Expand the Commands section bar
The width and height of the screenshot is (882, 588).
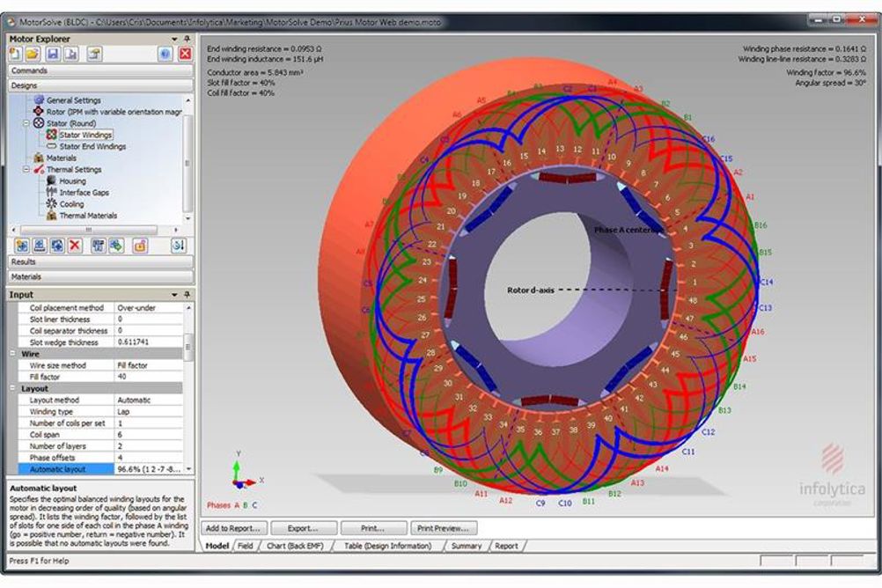[100, 70]
